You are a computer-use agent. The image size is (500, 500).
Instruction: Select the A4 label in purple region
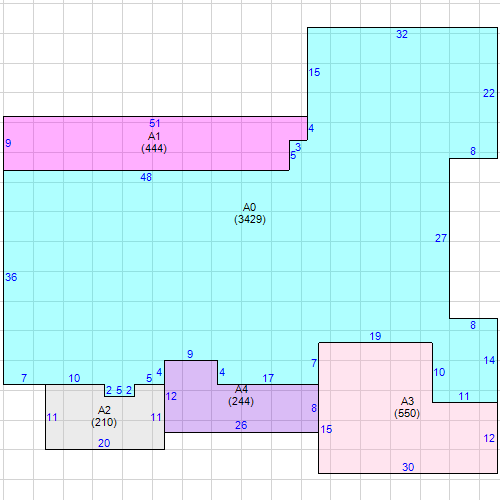241,389
